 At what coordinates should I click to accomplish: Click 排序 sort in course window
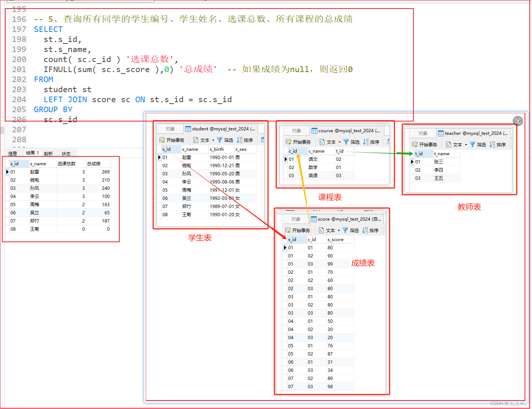tap(371, 142)
